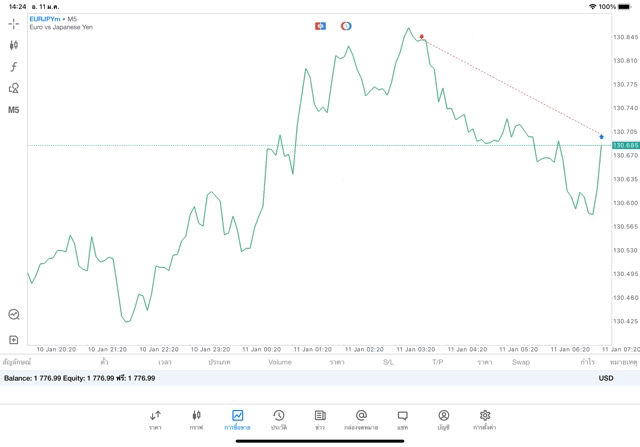
Task: Open the indicators (f) menu
Action: (x=14, y=67)
